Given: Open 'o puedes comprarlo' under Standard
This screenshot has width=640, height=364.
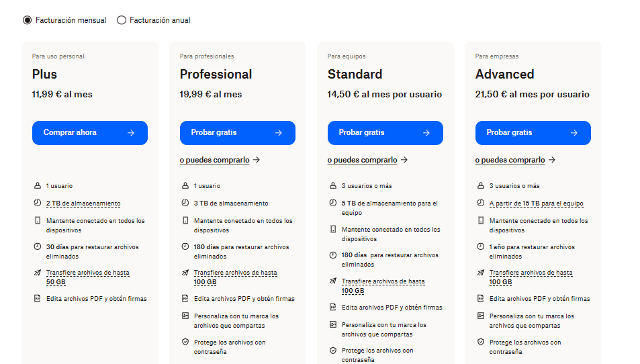Looking at the screenshot, I should [x=367, y=161].
